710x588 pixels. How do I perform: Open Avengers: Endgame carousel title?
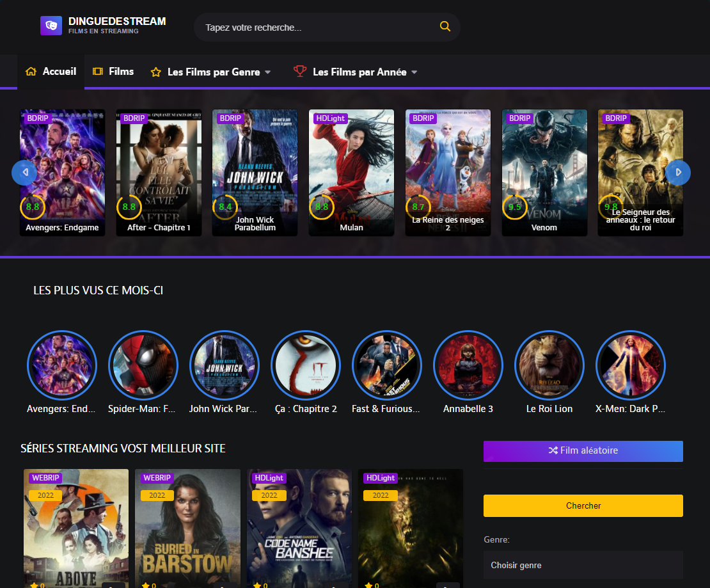[62, 227]
